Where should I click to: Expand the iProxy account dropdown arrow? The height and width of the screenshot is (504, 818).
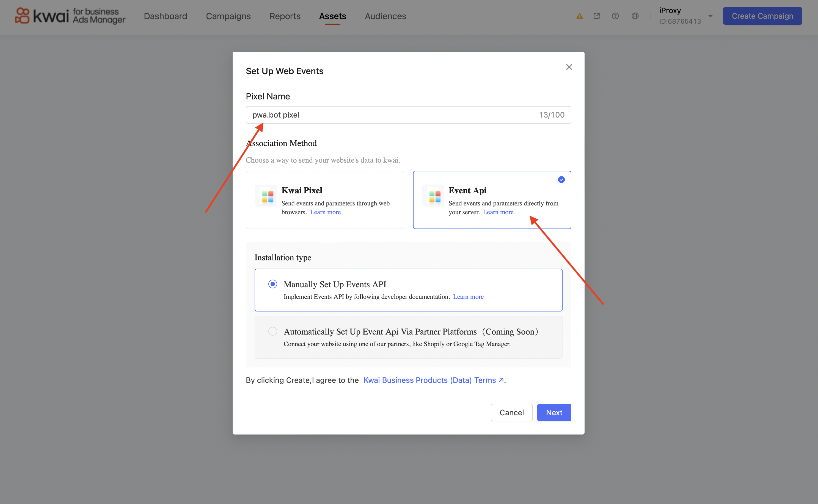[710, 16]
